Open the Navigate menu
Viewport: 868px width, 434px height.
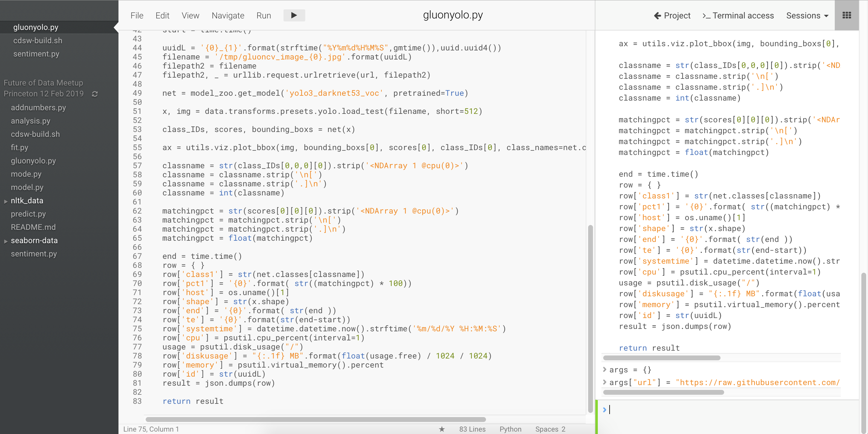click(228, 15)
